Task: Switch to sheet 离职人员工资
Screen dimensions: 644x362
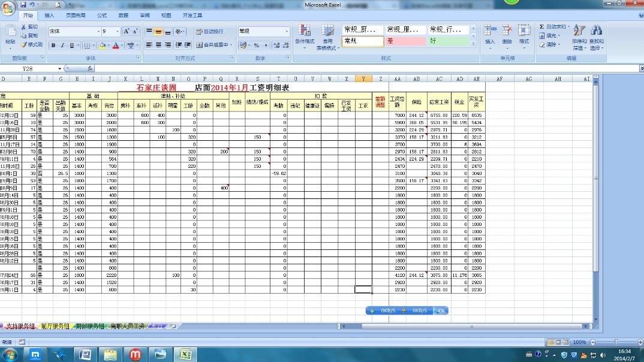Action: [127, 326]
